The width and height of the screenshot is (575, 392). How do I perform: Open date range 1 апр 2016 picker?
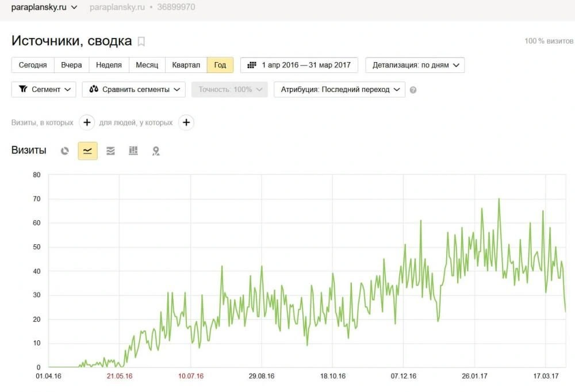pyautogui.click(x=299, y=65)
